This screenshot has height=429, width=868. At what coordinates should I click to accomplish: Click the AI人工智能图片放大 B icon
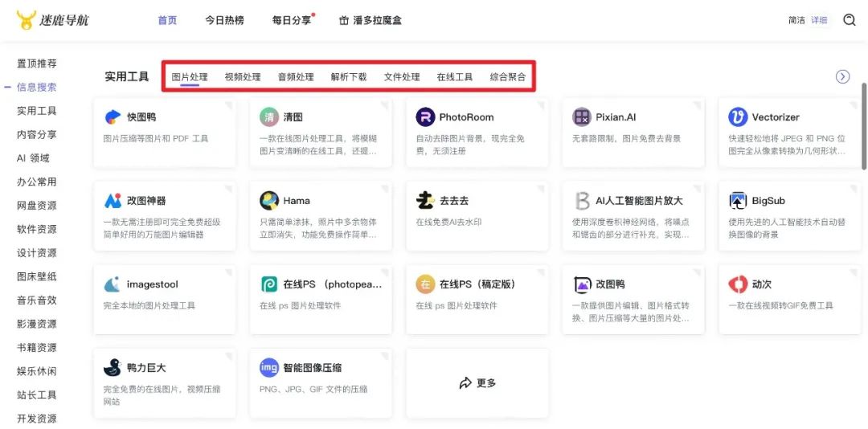[x=582, y=201]
